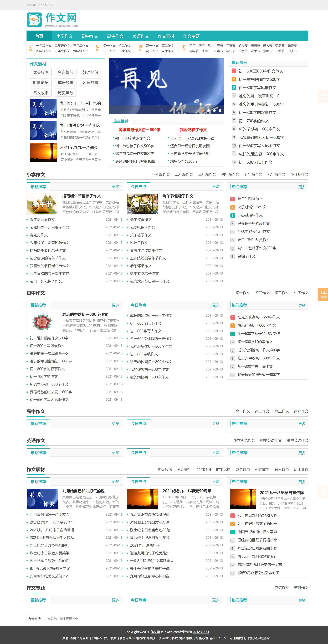Open list item 五彩缤纷的端午节作文
The image size is (328, 644).
tap(148, 258)
